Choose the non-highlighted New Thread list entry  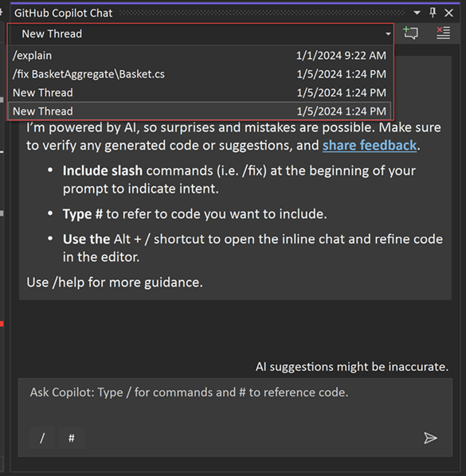pos(199,92)
